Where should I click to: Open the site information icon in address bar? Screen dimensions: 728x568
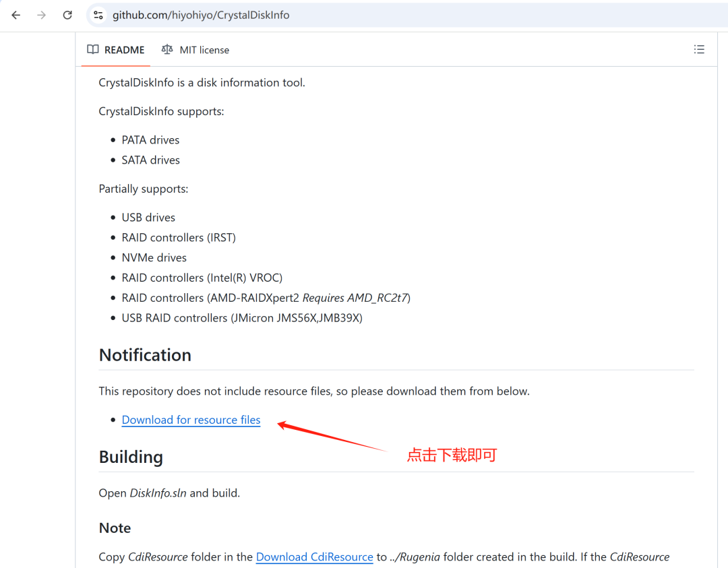[98, 15]
